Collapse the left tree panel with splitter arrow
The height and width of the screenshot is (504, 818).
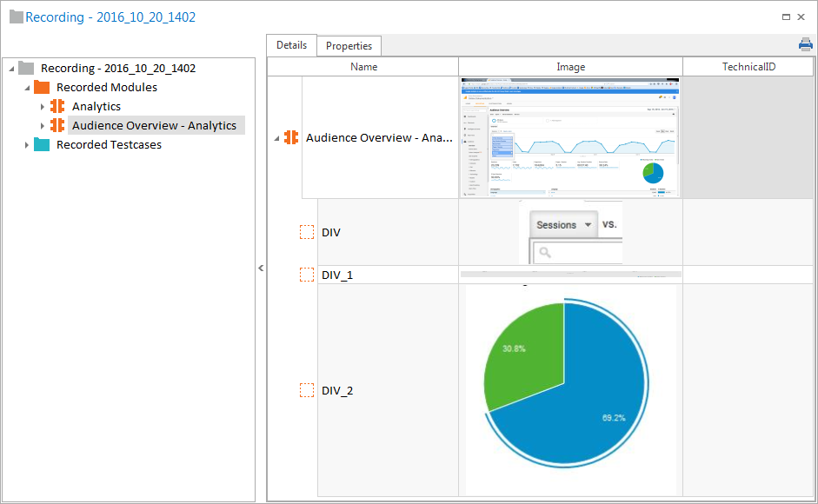click(261, 269)
